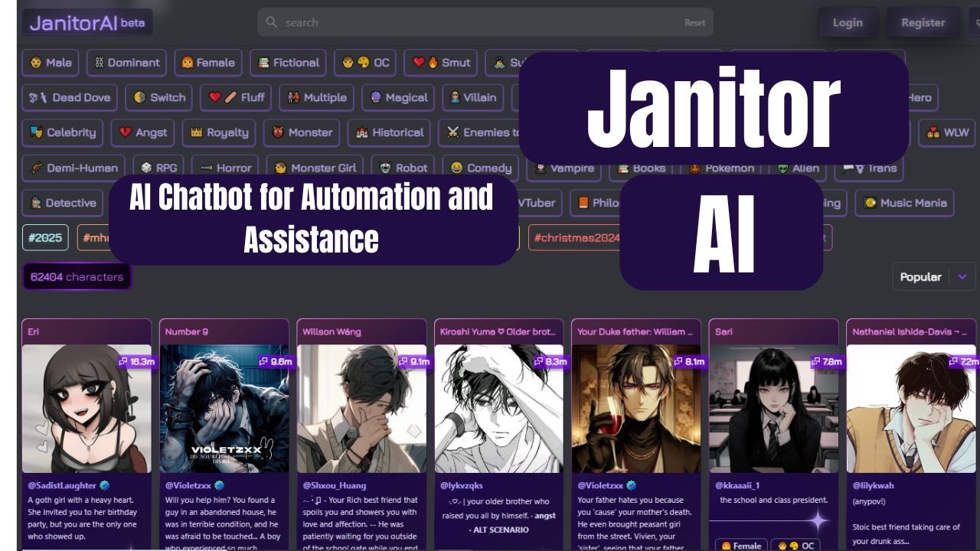
Task: Select the Music Mania tag
Action: (x=904, y=203)
